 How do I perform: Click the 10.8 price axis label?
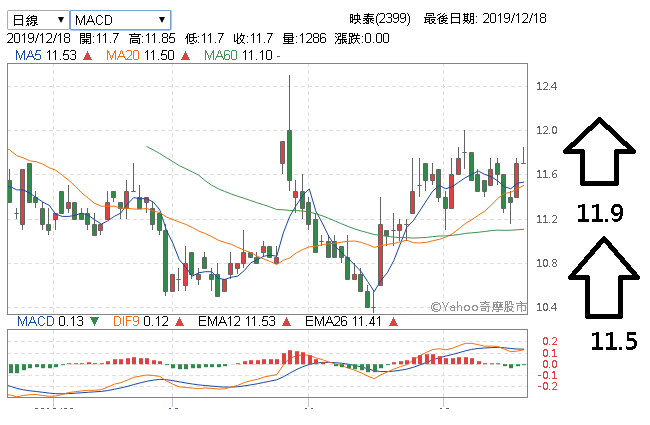click(546, 263)
